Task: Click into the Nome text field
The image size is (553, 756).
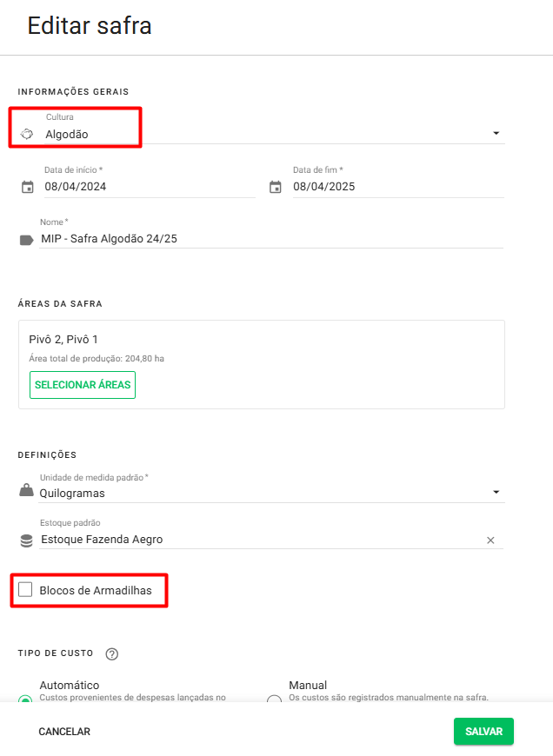Action: click(x=270, y=239)
